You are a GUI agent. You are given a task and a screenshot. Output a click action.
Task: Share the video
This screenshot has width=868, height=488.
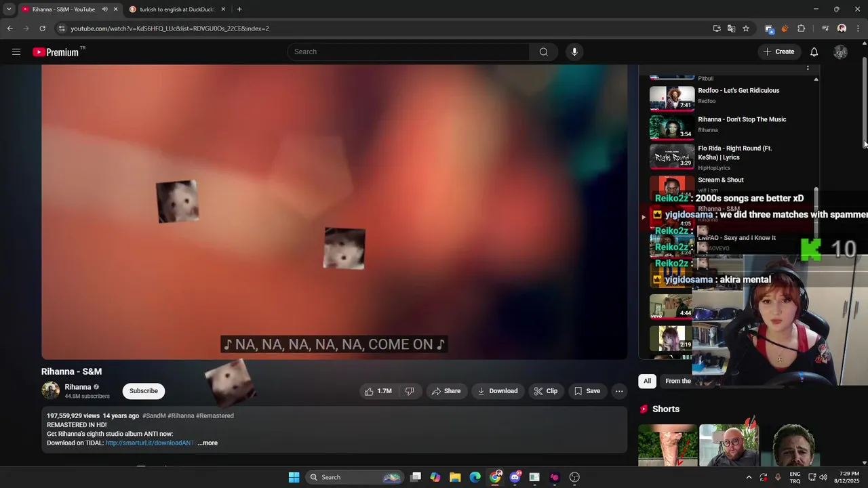tap(446, 391)
